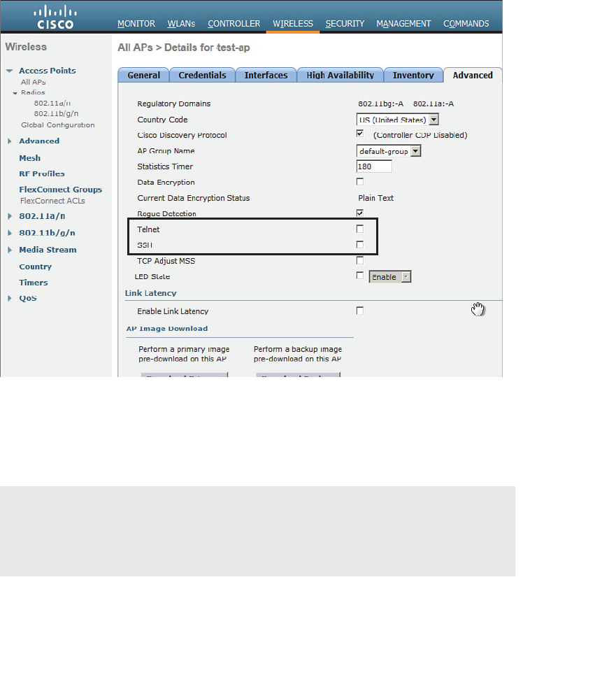Open the Media Stream link
Screen dimensions: 616x689
[x=48, y=250]
